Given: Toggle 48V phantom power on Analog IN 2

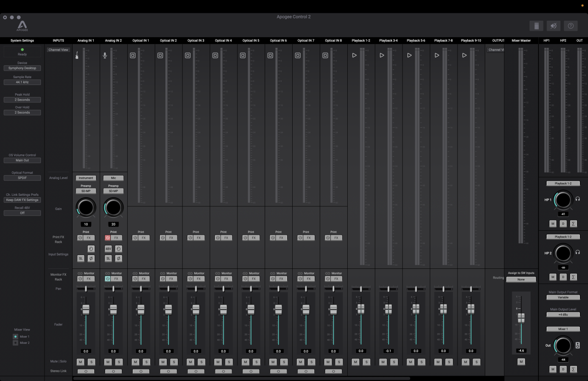Looking at the screenshot, I should coord(108,249).
